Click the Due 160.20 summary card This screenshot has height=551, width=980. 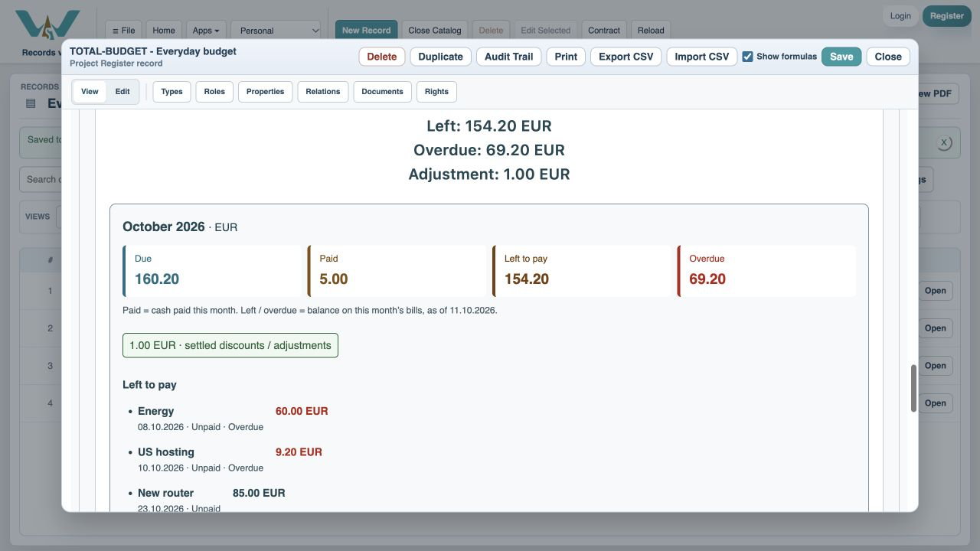click(212, 271)
